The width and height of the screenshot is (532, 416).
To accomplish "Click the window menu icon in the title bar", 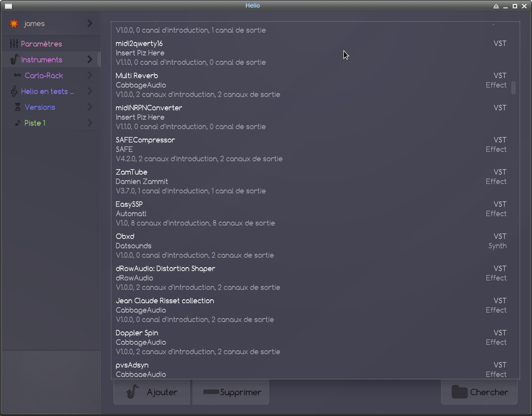I will click(8, 6).
